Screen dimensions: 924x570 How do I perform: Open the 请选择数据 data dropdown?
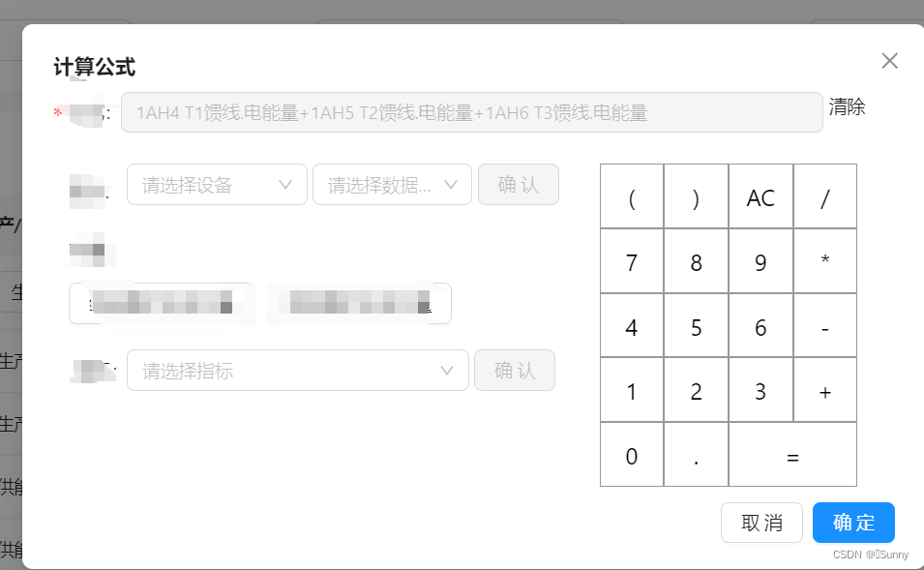[392, 184]
